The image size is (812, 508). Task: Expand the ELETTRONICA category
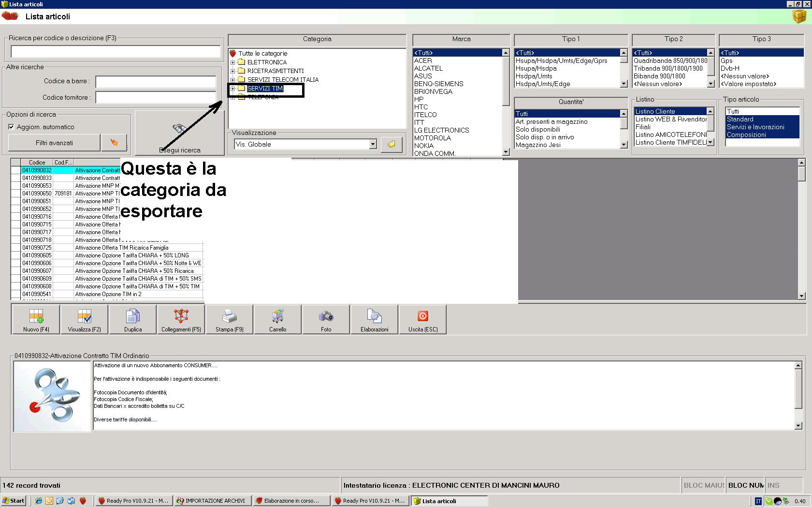click(x=232, y=62)
